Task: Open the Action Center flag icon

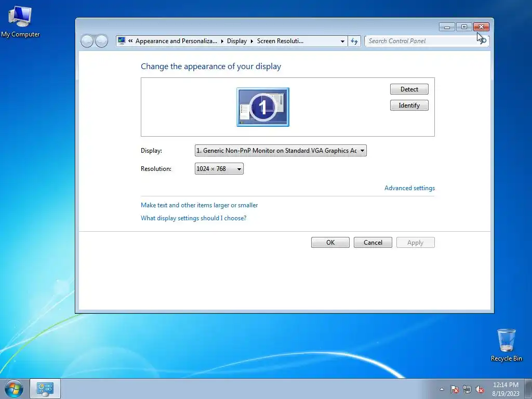Action: 454,389
